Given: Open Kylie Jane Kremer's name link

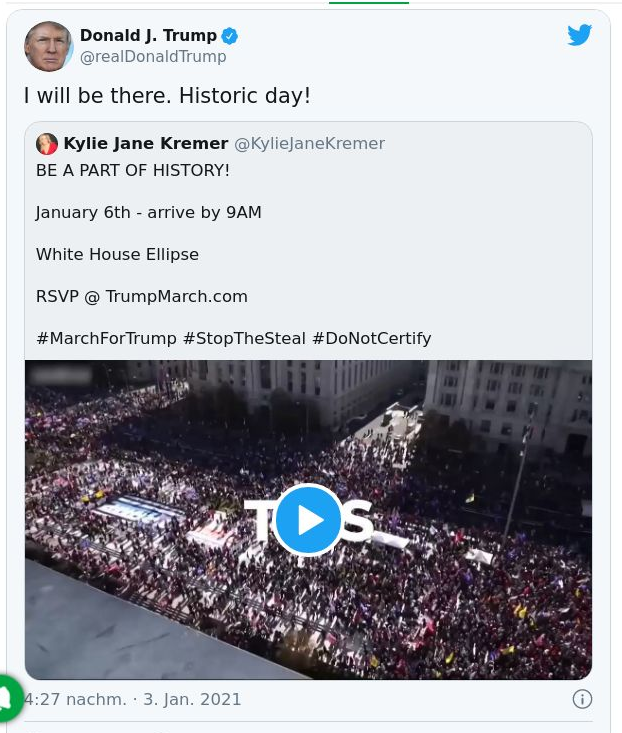Looking at the screenshot, I should (146, 144).
